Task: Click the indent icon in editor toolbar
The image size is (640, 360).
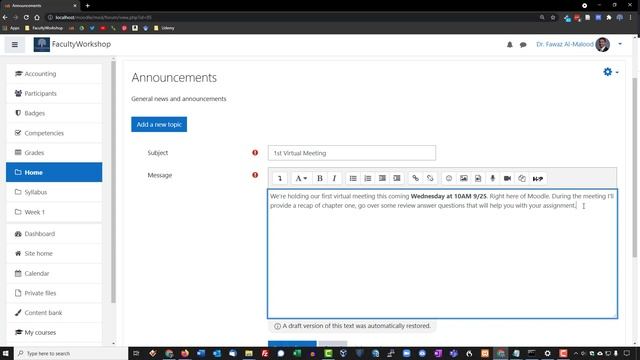Action: (x=397, y=178)
